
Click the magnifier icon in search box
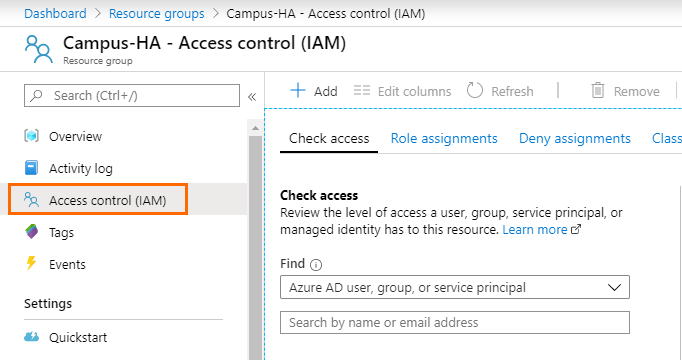37,95
